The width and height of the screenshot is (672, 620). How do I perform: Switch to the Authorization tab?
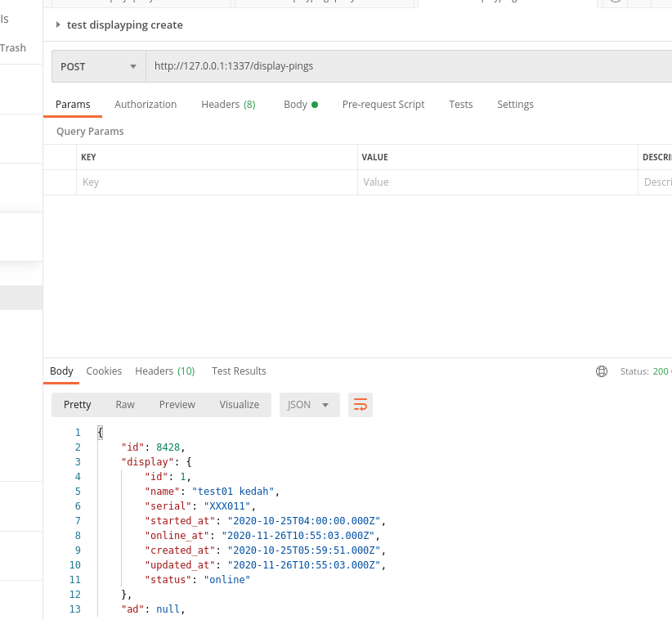[146, 105]
